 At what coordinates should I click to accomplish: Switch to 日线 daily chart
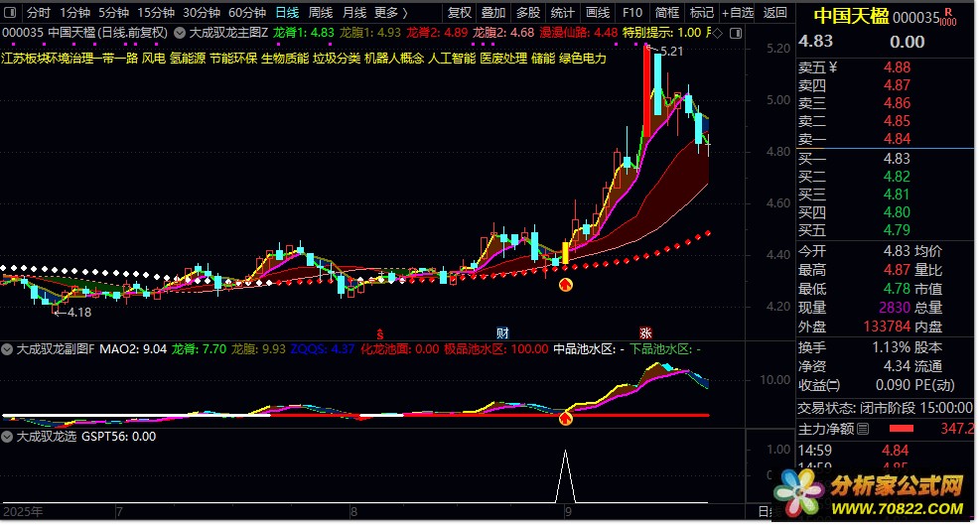pyautogui.click(x=288, y=12)
